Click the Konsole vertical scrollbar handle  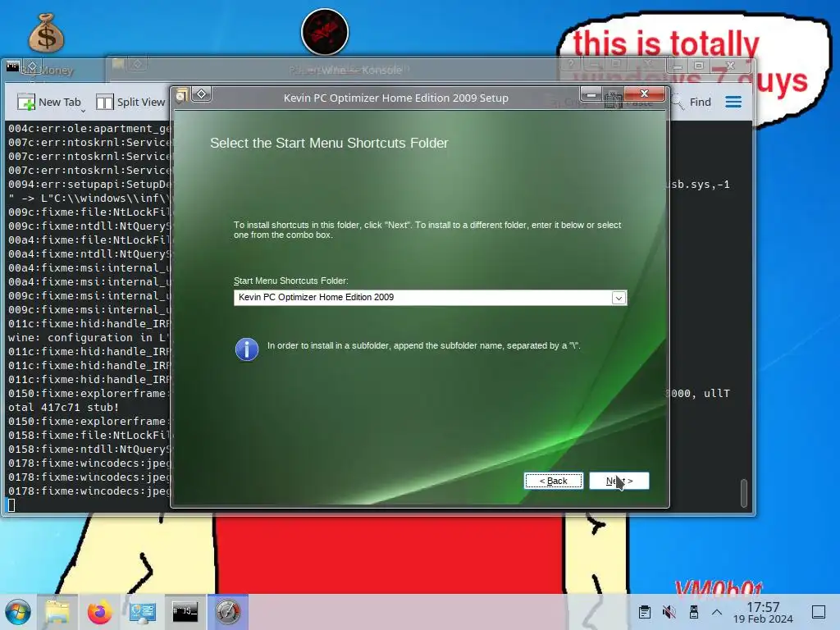pyautogui.click(x=743, y=493)
